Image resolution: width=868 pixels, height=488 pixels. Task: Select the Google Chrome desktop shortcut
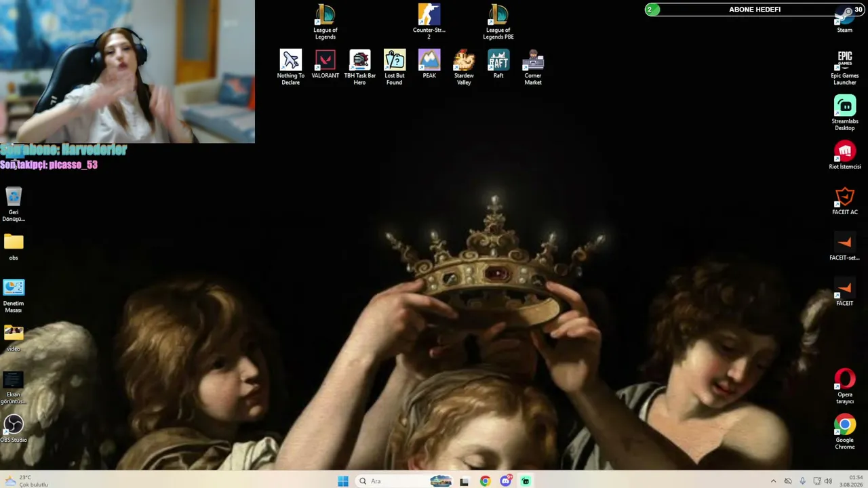click(x=845, y=431)
